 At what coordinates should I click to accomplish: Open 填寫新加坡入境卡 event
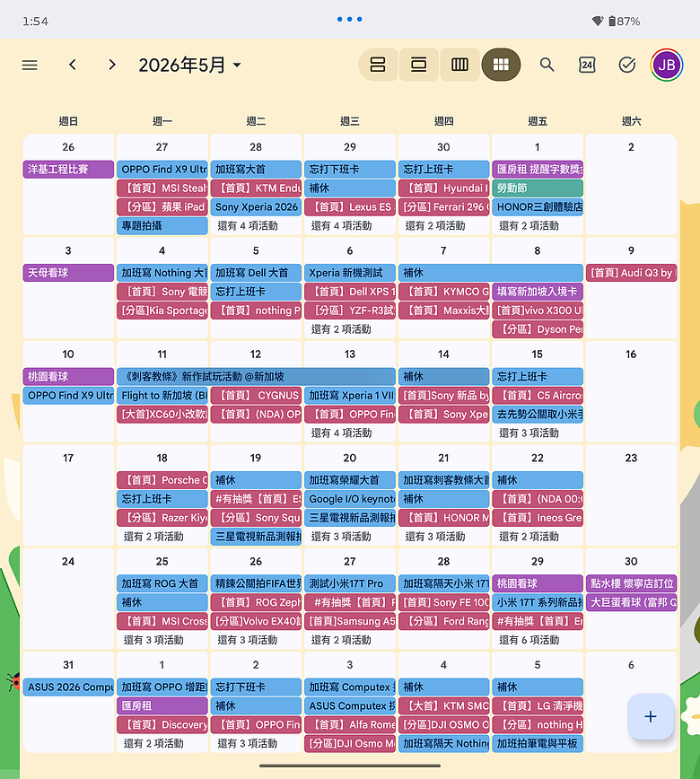pyautogui.click(x=538, y=292)
